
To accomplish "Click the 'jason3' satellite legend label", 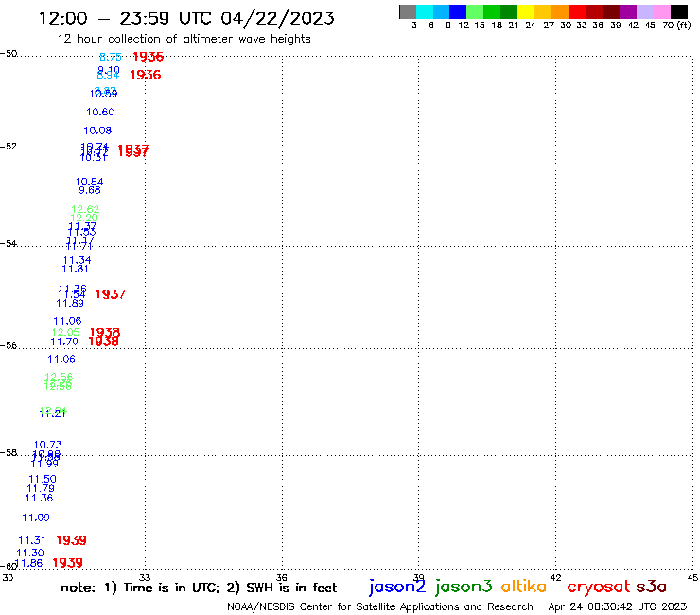I will click(464, 587).
